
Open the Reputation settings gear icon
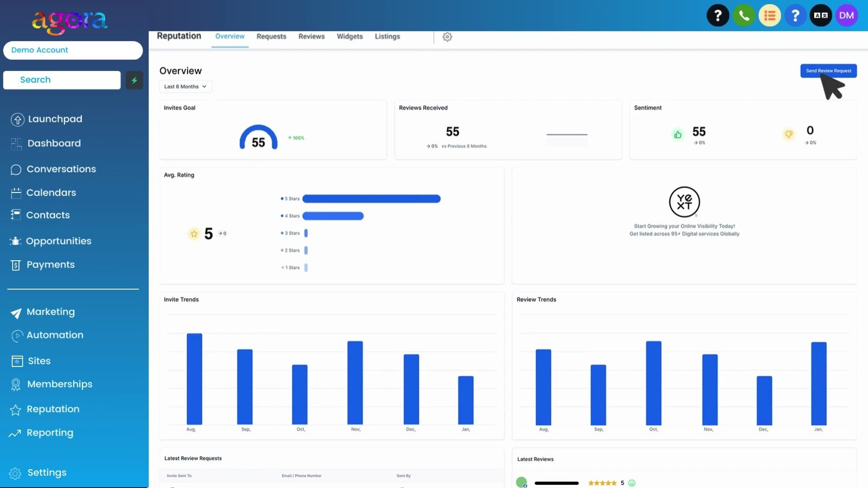pos(447,37)
